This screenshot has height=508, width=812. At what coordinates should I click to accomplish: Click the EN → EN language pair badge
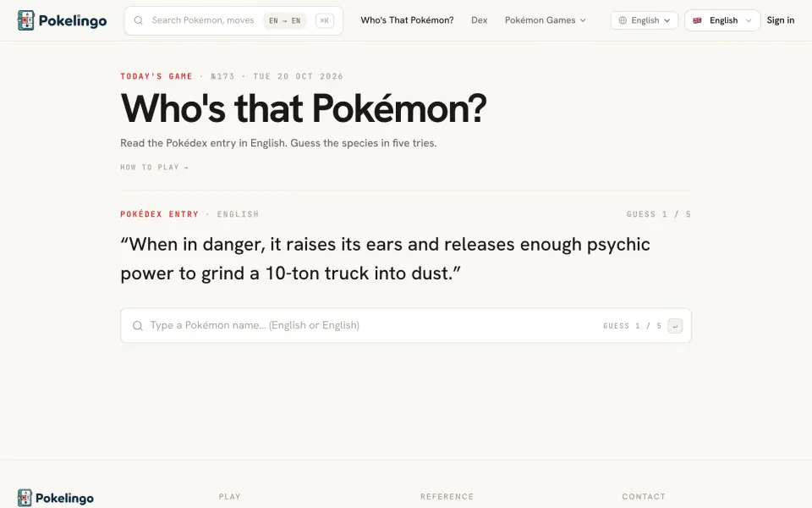pos(285,20)
